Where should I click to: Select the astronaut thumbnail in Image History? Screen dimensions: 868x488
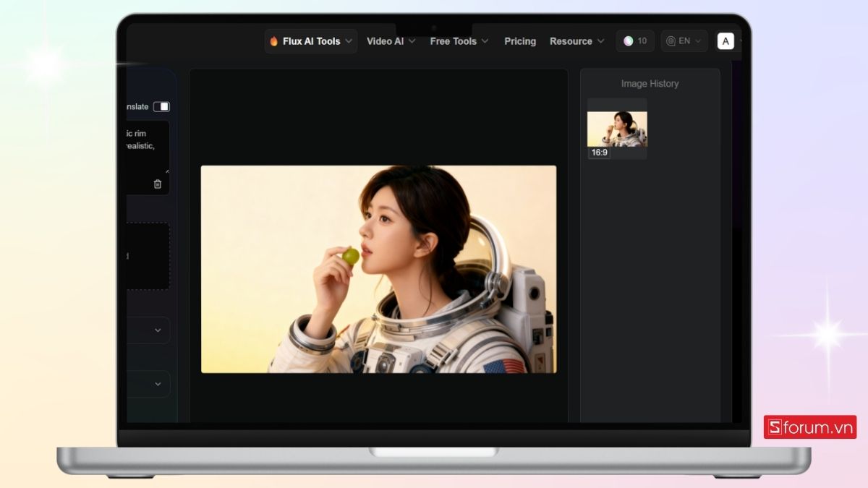click(x=617, y=128)
